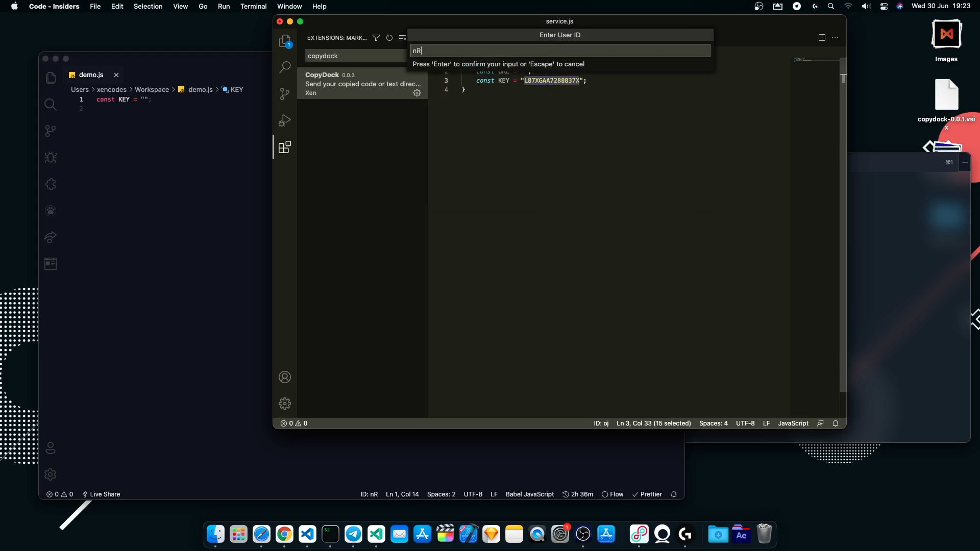The width and height of the screenshot is (980, 551).
Task: Click the filter extensions funnel icon
Action: click(x=376, y=38)
